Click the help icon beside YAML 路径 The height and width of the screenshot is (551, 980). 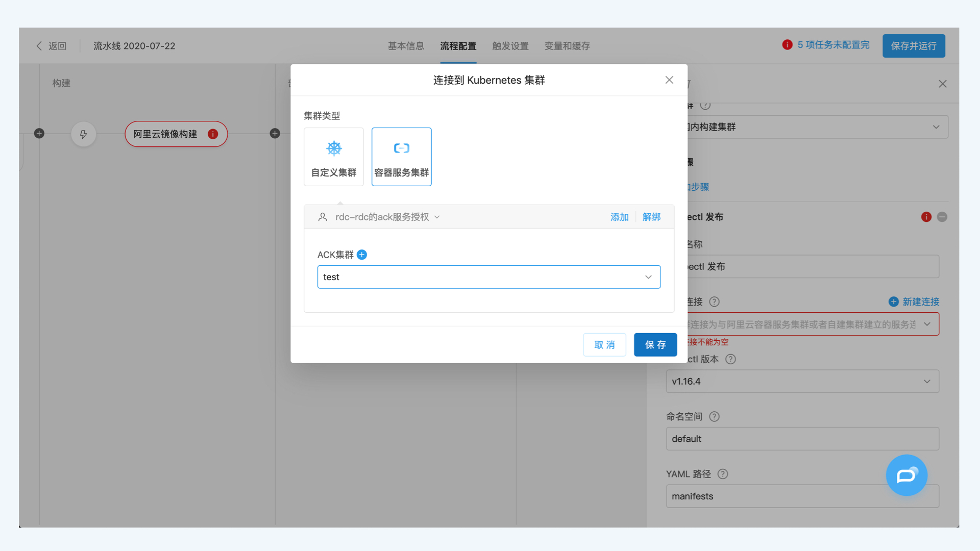(x=723, y=474)
